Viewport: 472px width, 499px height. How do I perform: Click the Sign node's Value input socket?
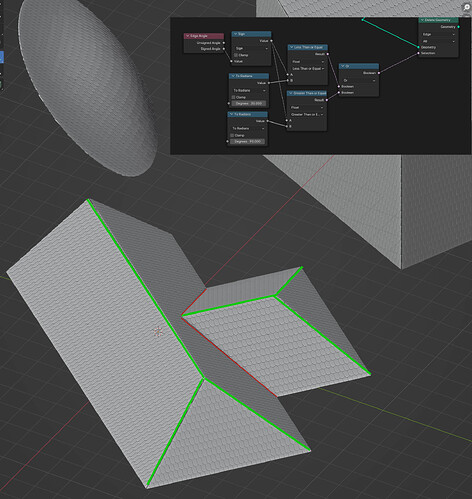231,61
